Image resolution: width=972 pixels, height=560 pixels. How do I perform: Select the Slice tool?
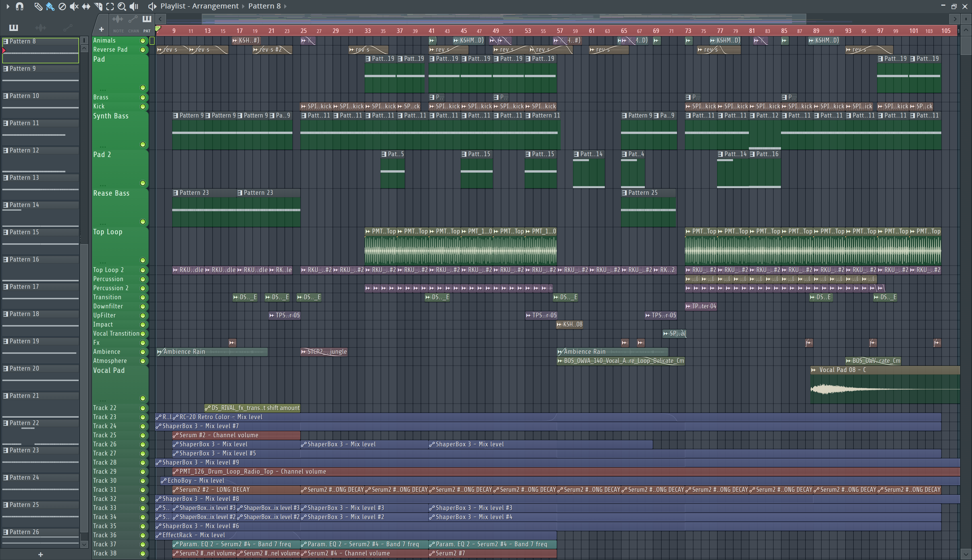[98, 6]
